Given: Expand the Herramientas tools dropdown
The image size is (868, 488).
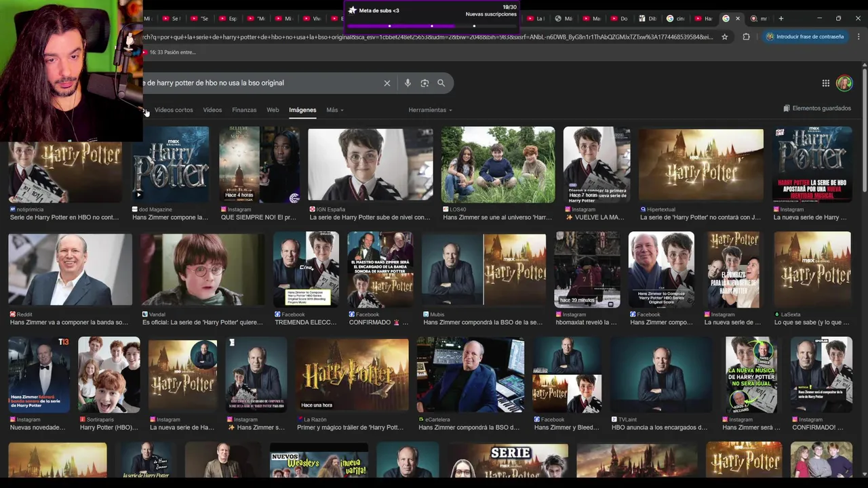Looking at the screenshot, I should click(x=430, y=110).
